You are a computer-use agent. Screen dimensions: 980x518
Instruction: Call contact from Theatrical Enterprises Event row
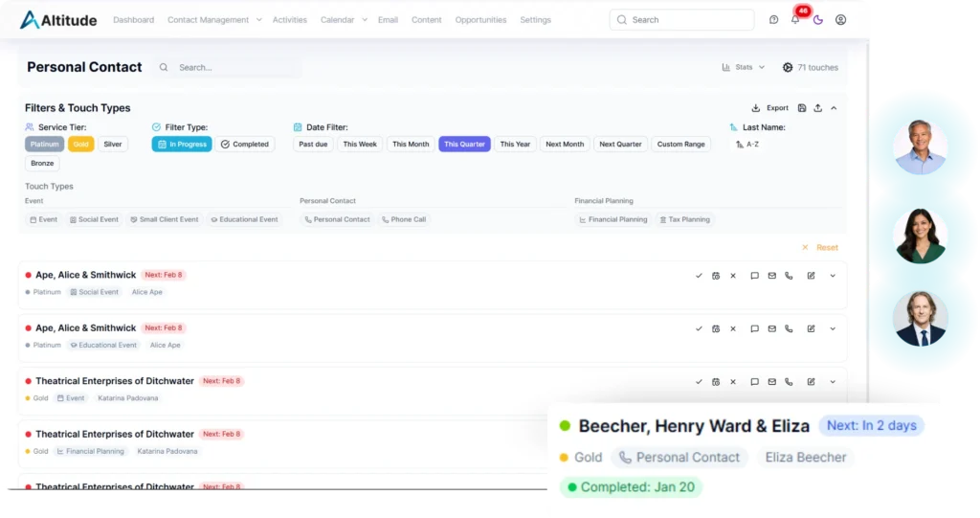[x=789, y=382]
